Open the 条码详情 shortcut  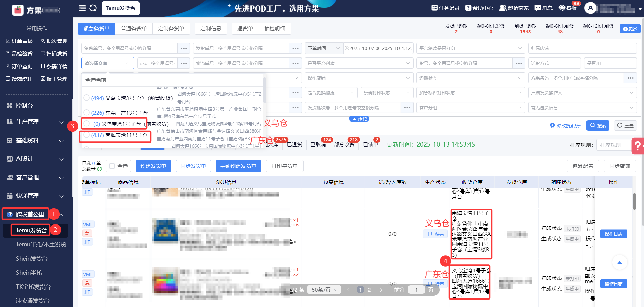click(54, 66)
